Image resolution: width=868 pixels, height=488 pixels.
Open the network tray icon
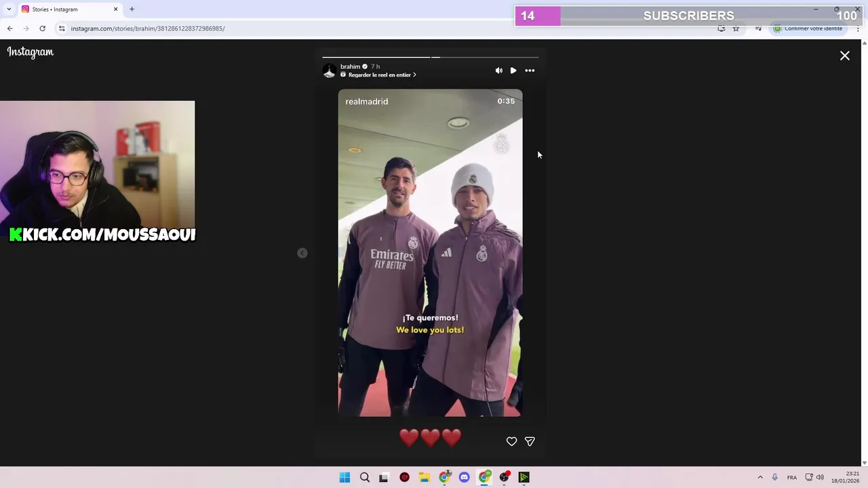pyautogui.click(x=809, y=477)
